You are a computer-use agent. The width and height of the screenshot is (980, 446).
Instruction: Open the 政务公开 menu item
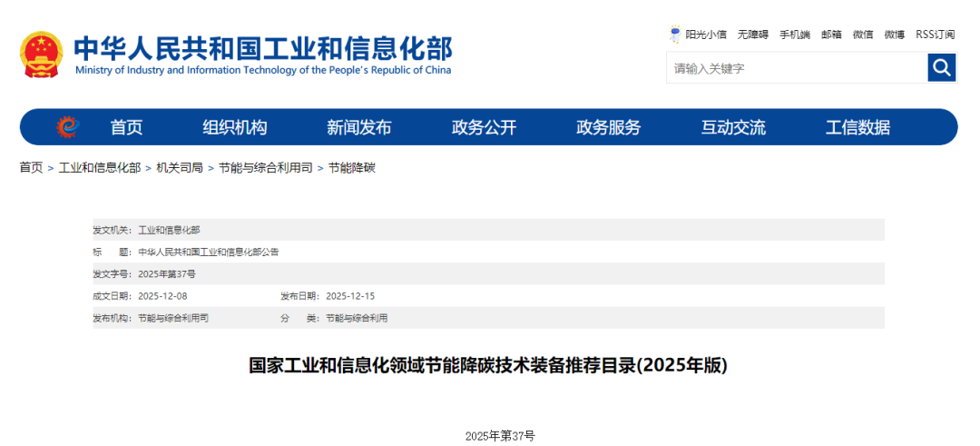[484, 127]
